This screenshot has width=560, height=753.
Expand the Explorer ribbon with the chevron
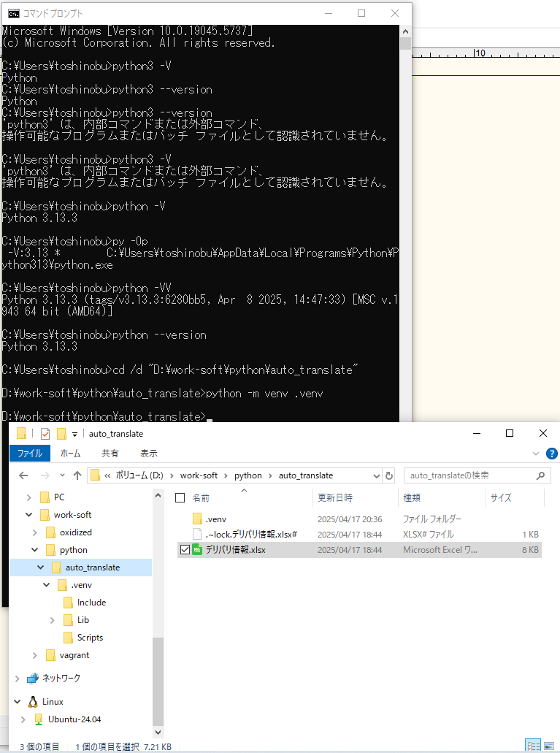point(535,454)
